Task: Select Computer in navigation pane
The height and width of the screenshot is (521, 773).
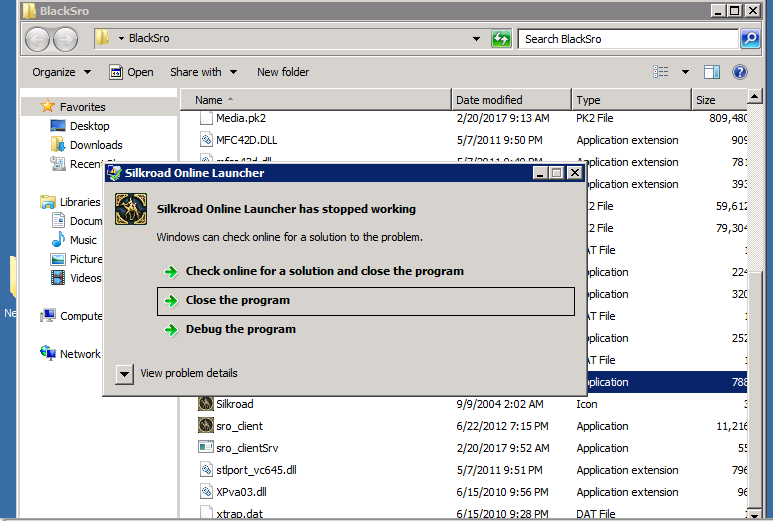Action: [81, 316]
